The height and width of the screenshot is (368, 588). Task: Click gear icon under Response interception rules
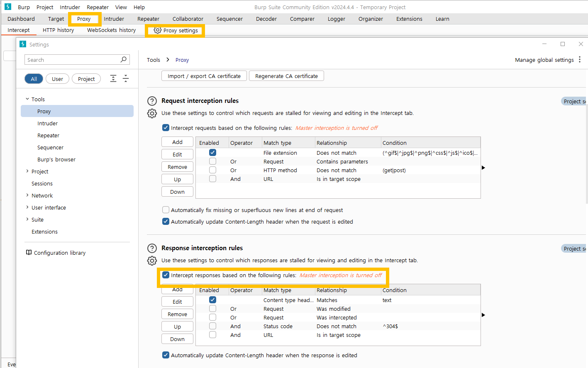click(x=152, y=261)
